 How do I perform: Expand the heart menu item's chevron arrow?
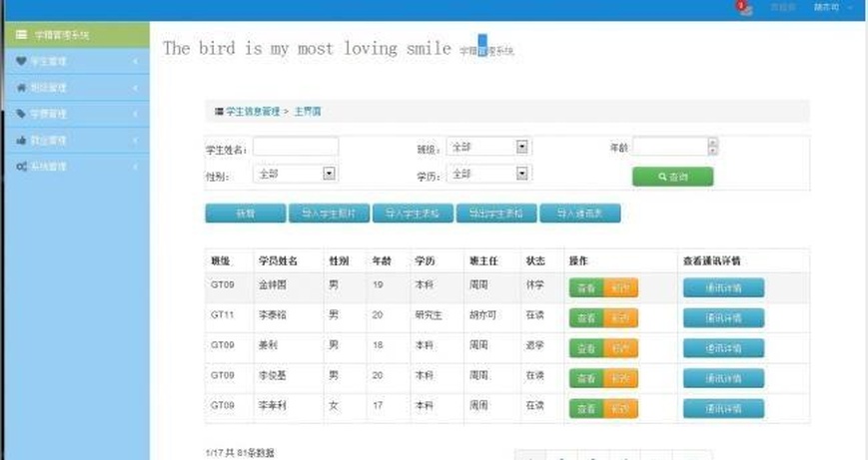coord(135,62)
